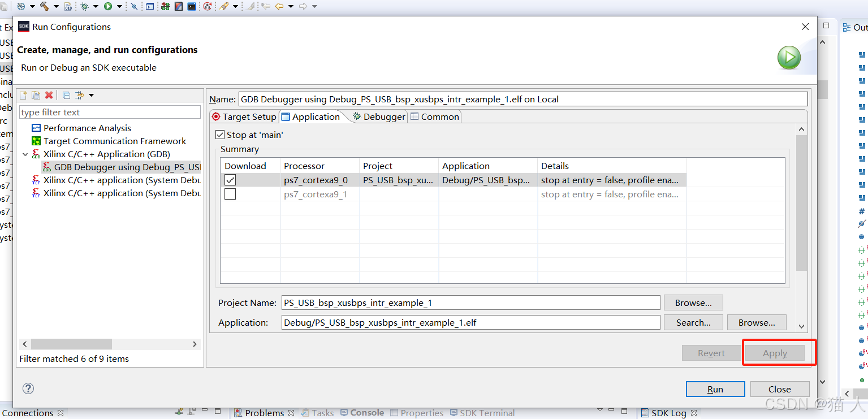This screenshot has width=868, height=419.
Task: Click the PS_USB_bsp_xu... project cell
Action: click(x=399, y=180)
